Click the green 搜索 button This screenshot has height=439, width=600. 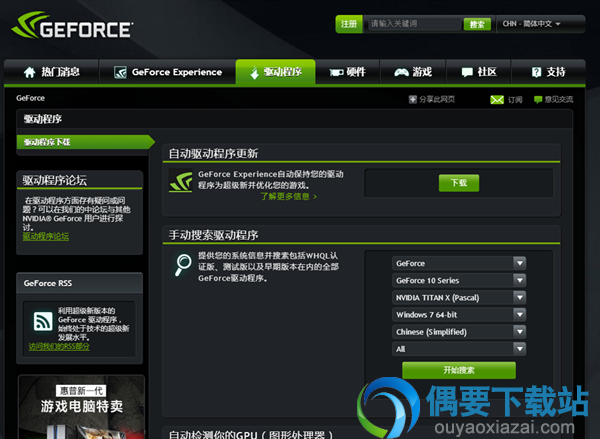477,24
